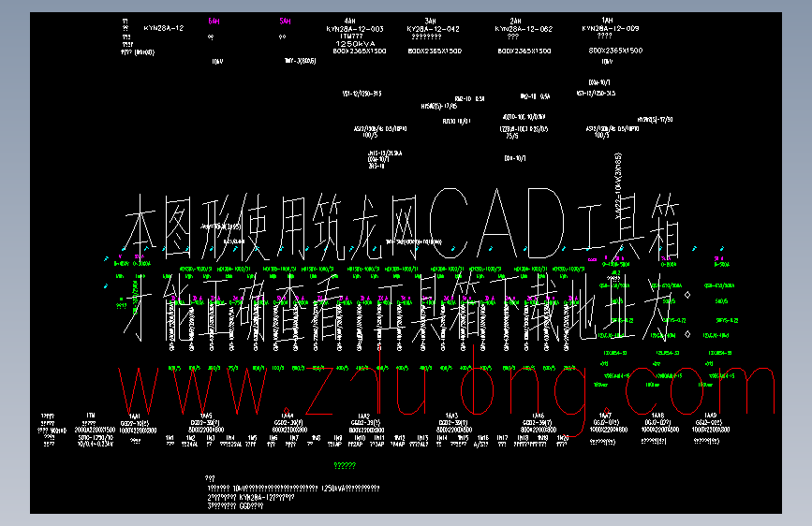Click the 1AA9 panel label
812x526 pixels.
pyautogui.click(x=711, y=416)
